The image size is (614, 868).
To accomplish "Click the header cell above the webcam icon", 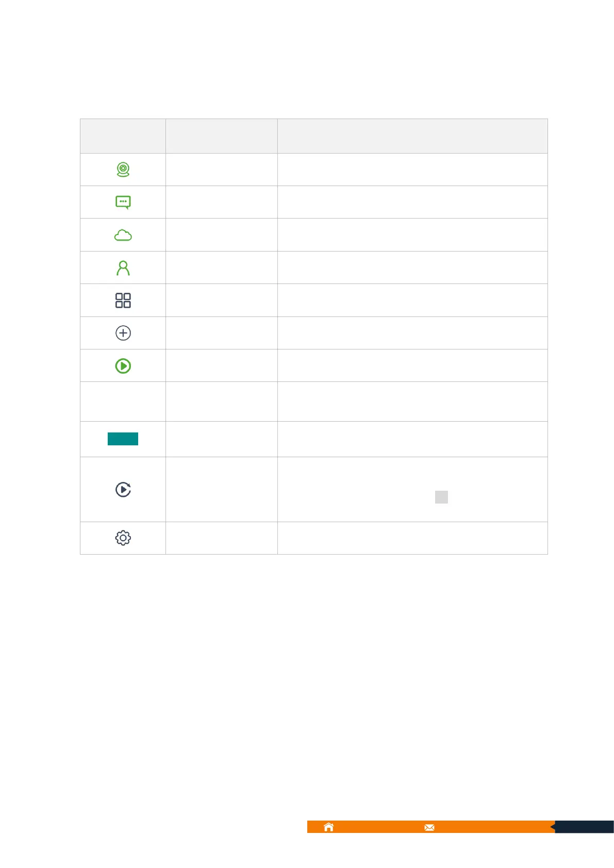I will 123,136.
